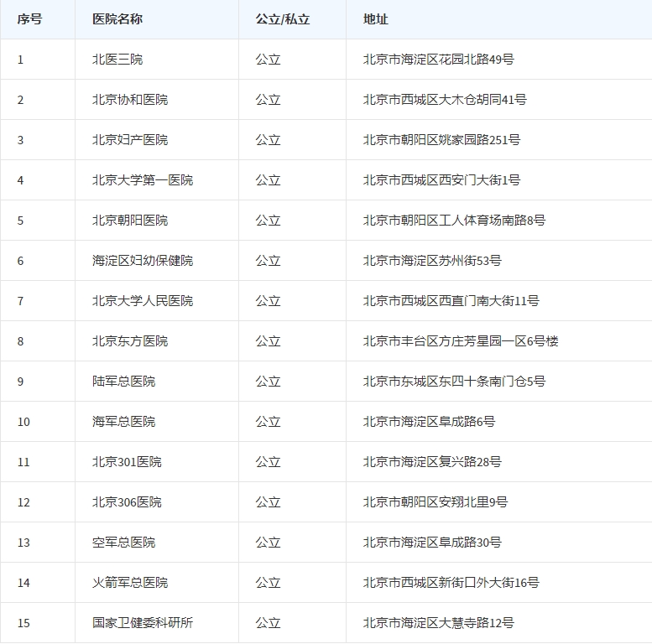
Task: Select hospital name 北医三院
Action: pos(117,60)
